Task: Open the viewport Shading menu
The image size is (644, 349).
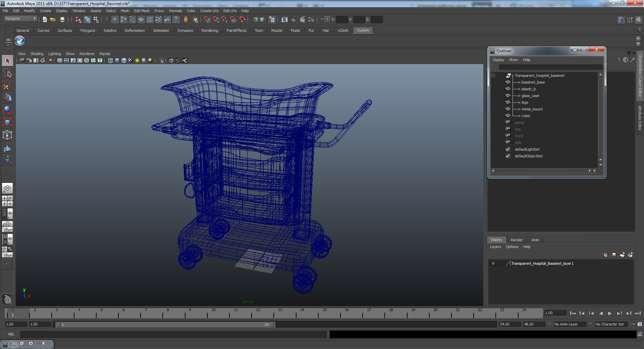Action: 37,54
